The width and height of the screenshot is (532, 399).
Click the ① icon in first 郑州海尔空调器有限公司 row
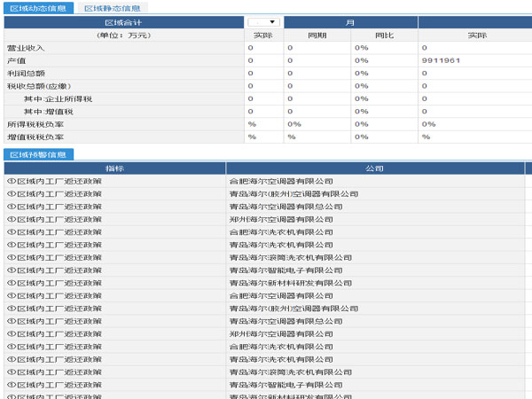point(12,220)
